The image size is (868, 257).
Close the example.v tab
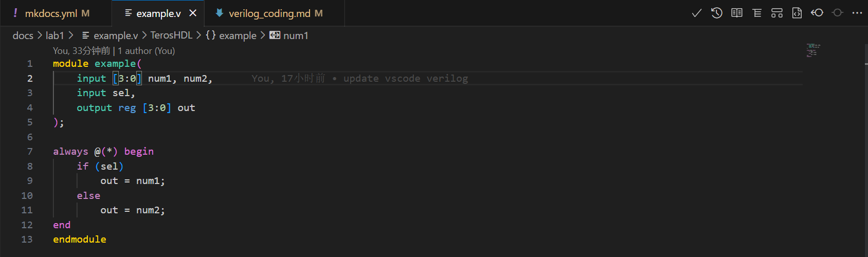click(193, 13)
